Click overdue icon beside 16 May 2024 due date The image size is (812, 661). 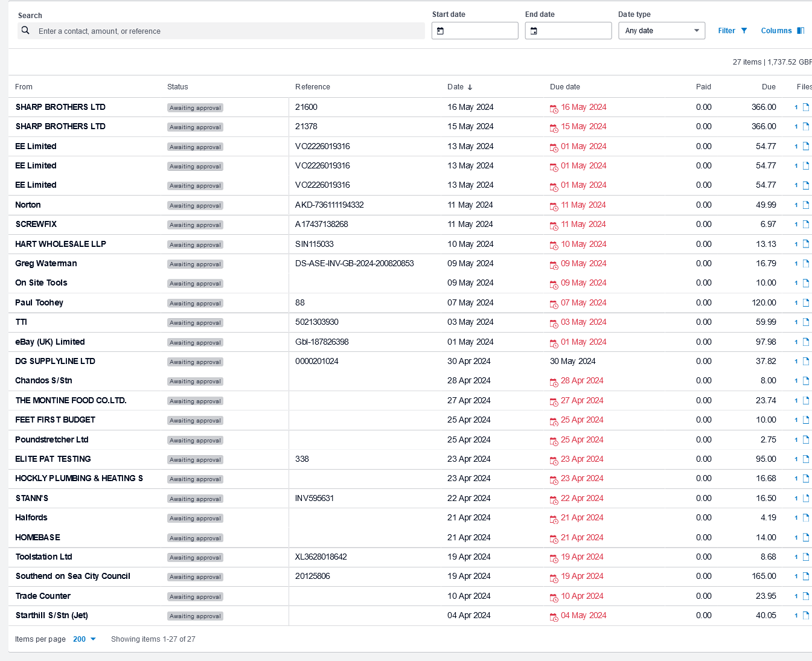[x=554, y=109]
